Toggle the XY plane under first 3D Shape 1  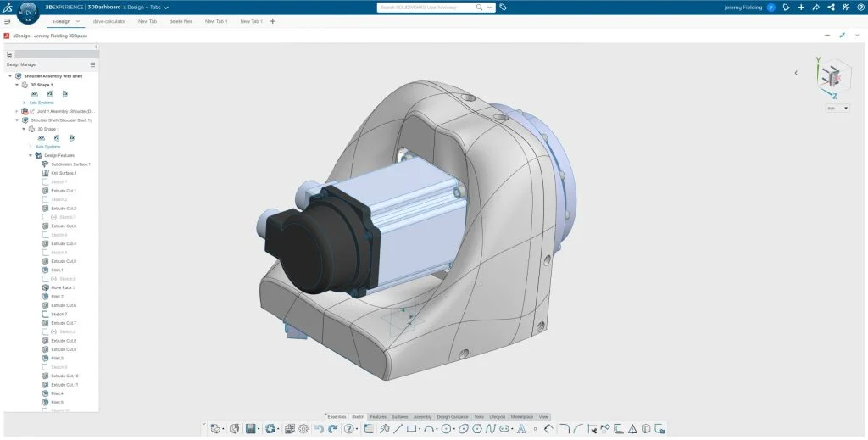(x=35, y=93)
